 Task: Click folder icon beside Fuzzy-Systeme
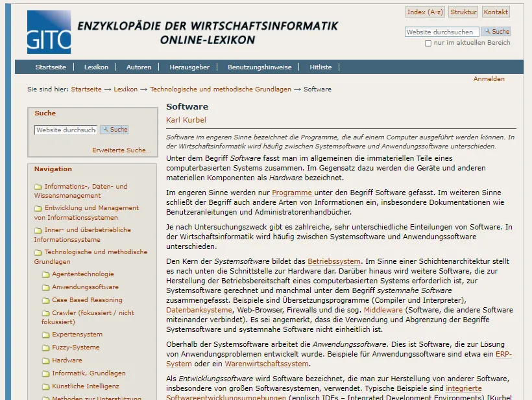pos(45,347)
